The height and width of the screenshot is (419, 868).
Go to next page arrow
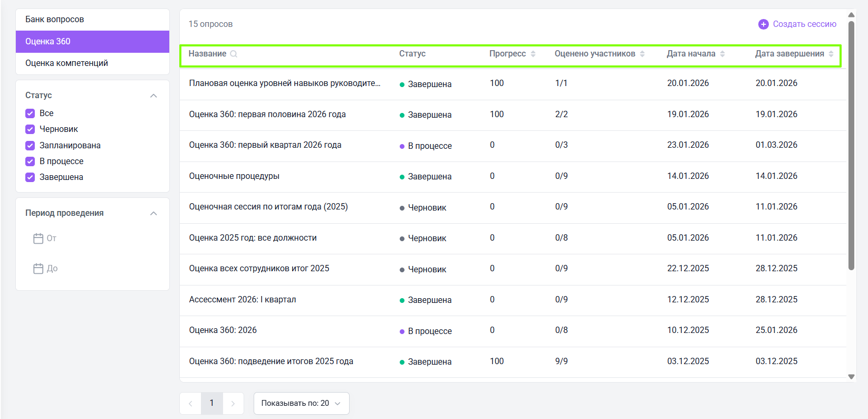coord(233,403)
